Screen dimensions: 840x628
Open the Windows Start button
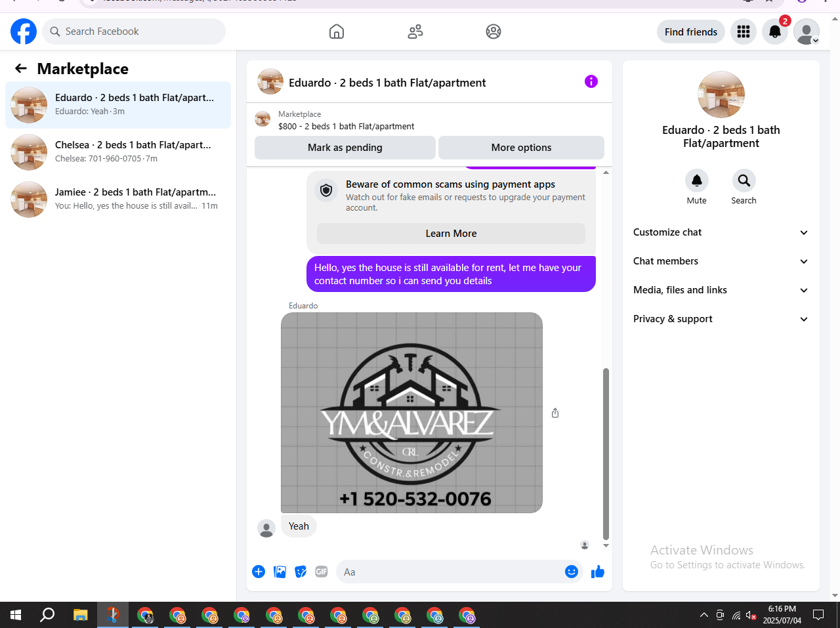coord(16,615)
